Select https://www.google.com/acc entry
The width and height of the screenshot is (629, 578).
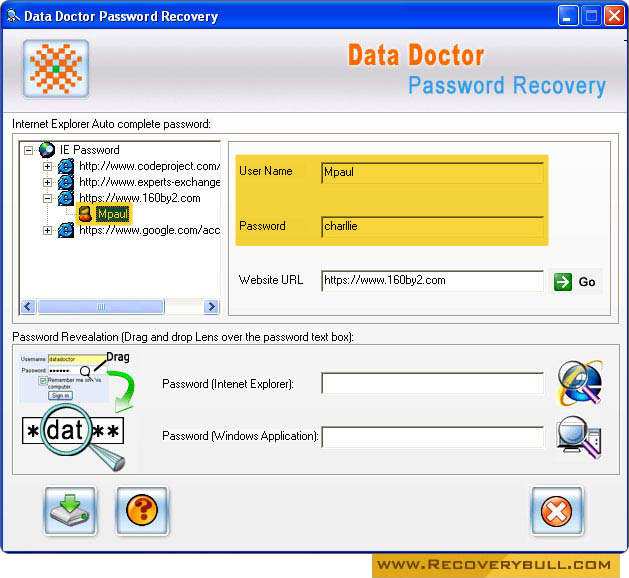[x=149, y=230]
